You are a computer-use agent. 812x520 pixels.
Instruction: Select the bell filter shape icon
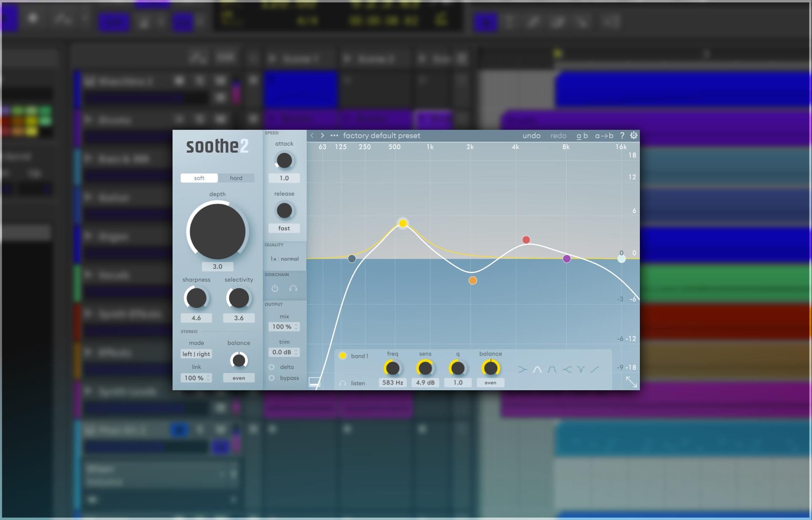click(538, 369)
